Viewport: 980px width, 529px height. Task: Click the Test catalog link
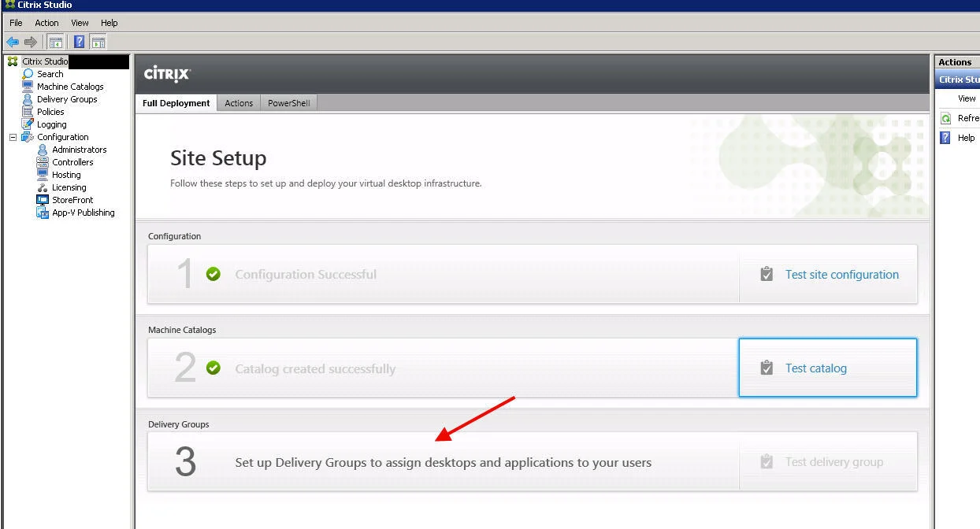[x=815, y=368]
